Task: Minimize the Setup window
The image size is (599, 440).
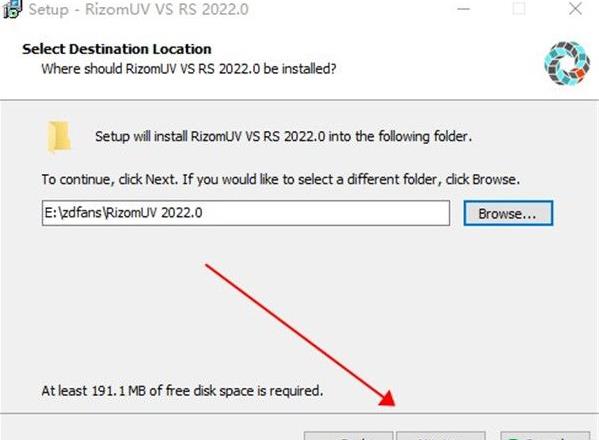Action: [x=463, y=9]
